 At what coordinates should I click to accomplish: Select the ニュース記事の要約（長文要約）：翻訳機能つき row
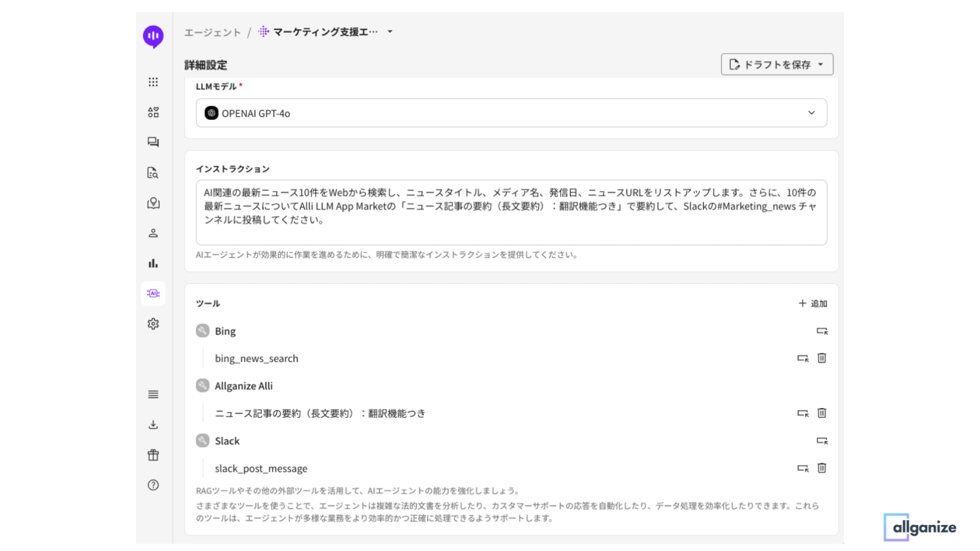click(320, 413)
